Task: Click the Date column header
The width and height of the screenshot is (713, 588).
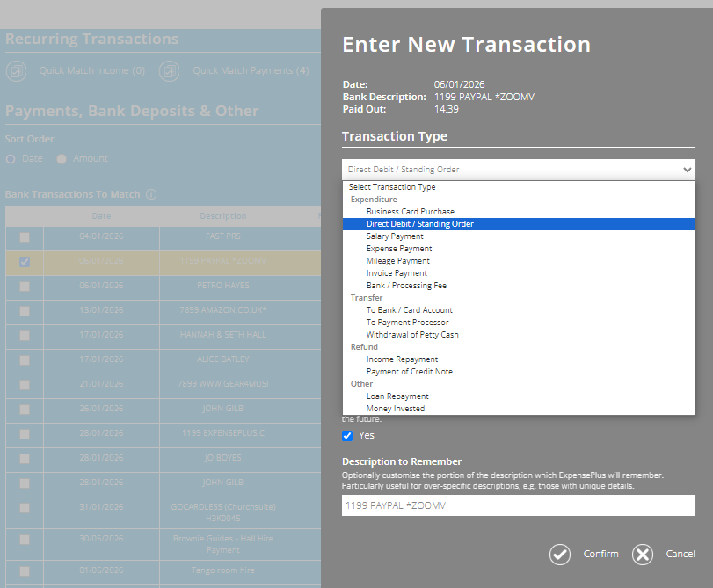Action: pyautogui.click(x=101, y=216)
